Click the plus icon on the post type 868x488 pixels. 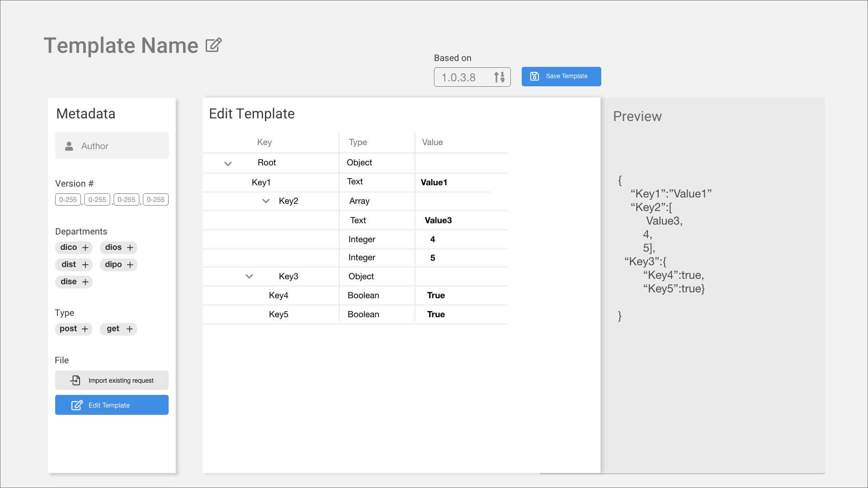[x=85, y=329]
